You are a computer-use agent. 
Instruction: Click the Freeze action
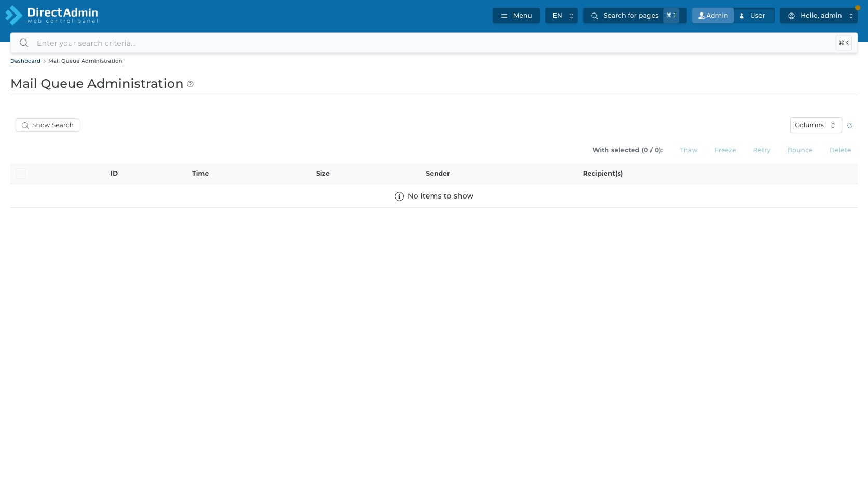point(725,150)
